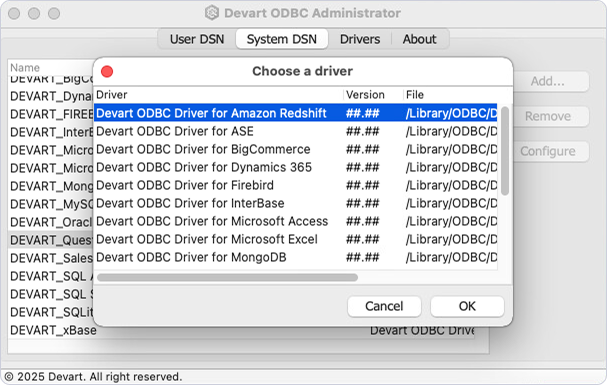Select the highlighted DEVART_Ques data source row
This screenshot has height=385, width=607.
(x=51, y=240)
